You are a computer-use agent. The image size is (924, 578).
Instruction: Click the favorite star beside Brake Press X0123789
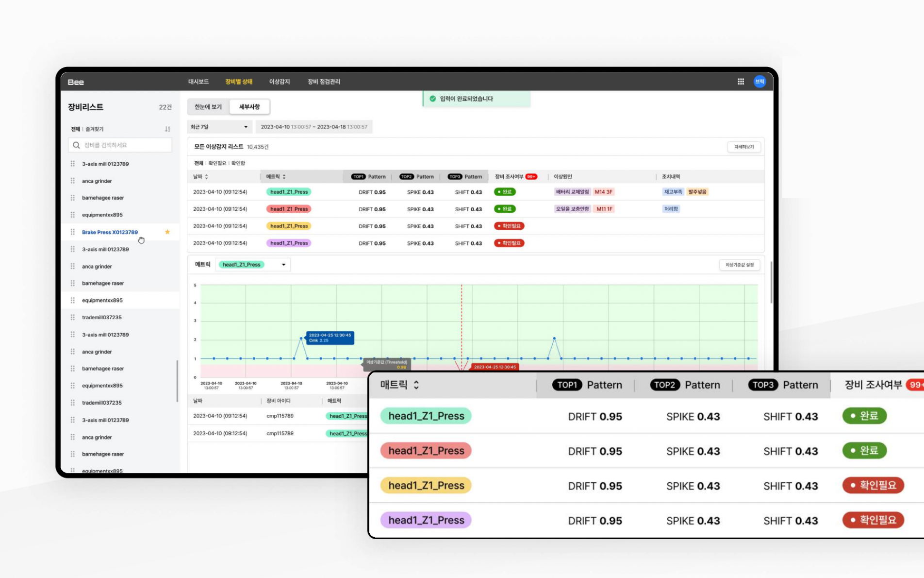(x=167, y=232)
